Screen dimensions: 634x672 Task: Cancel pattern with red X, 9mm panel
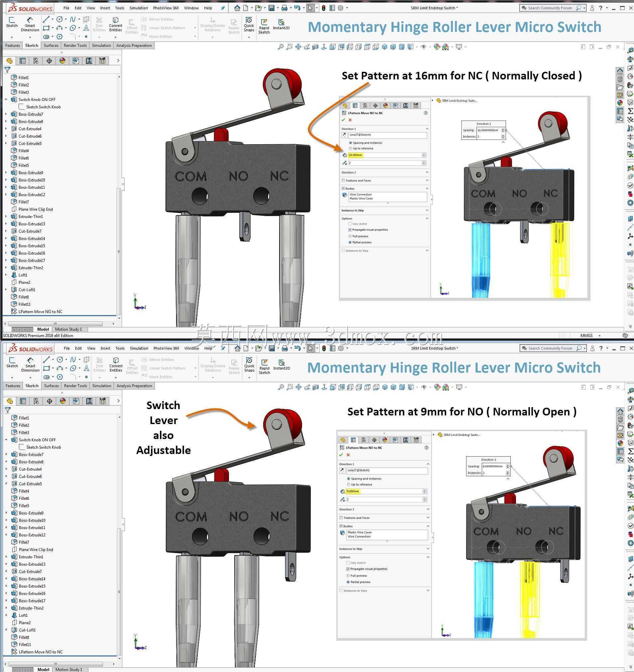348,455
